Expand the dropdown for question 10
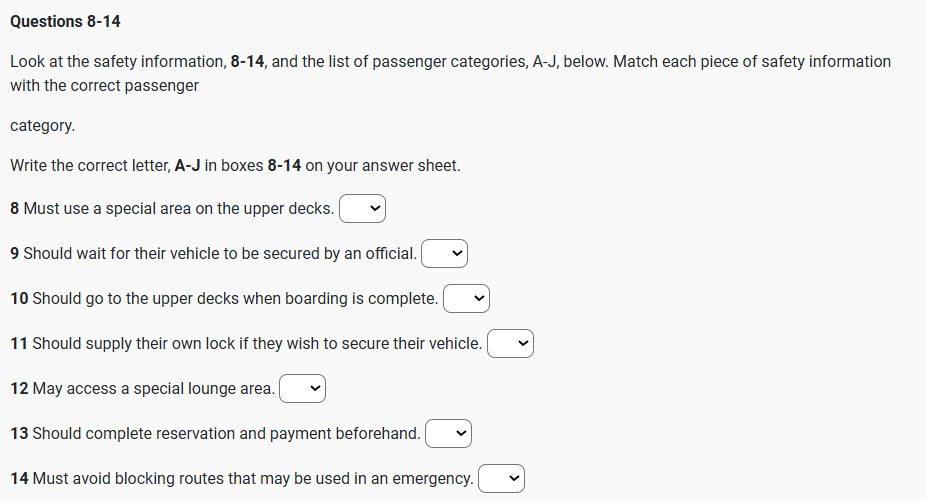 [x=466, y=299]
